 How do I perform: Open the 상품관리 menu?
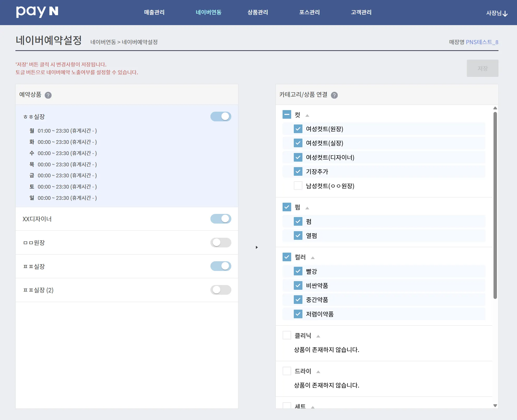click(x=257, y=12)
